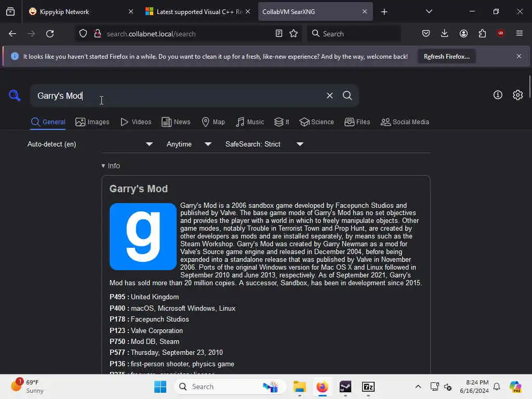Open 7-Zip from taskbar
532x399 pixels.
(x=368, y=387)
